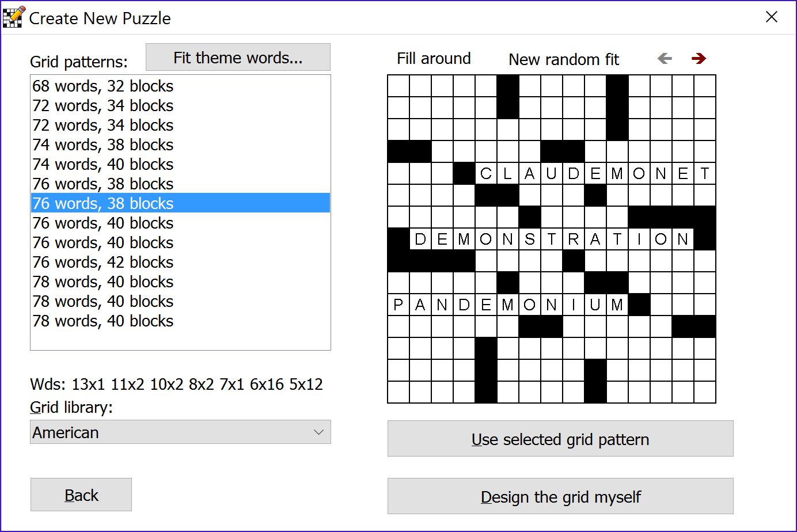Click "New random fit" above the grid
Screen dimensions: 797x532
563,59
